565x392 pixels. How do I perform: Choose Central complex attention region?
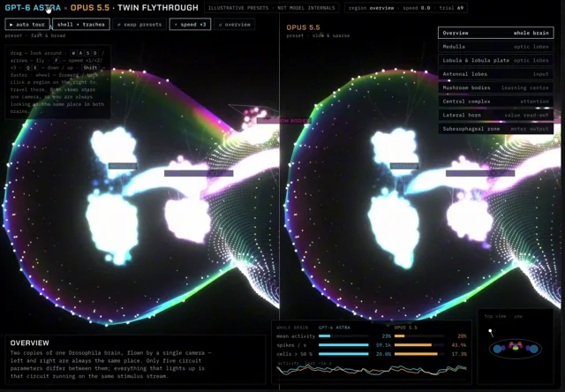click(496, 102)
